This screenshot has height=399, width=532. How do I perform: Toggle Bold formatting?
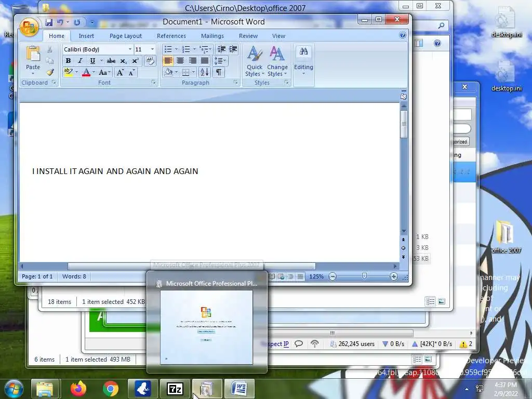pos(68,61)
